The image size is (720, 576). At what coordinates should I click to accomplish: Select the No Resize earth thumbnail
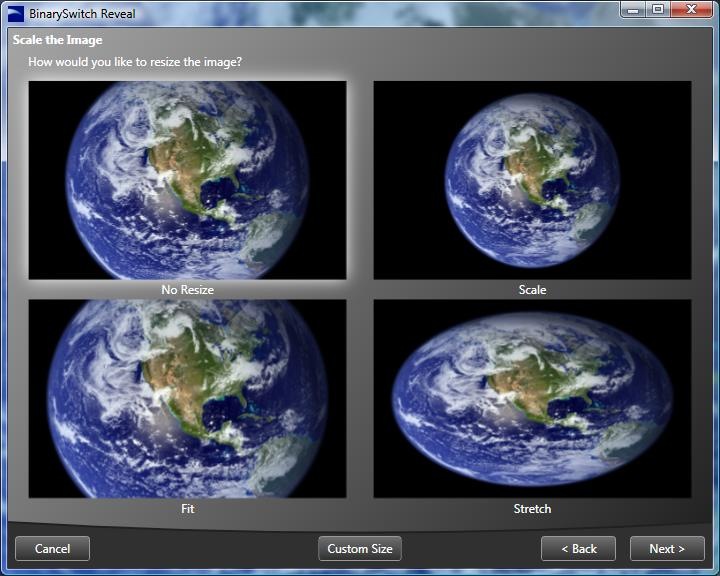[x=187, y=180]
